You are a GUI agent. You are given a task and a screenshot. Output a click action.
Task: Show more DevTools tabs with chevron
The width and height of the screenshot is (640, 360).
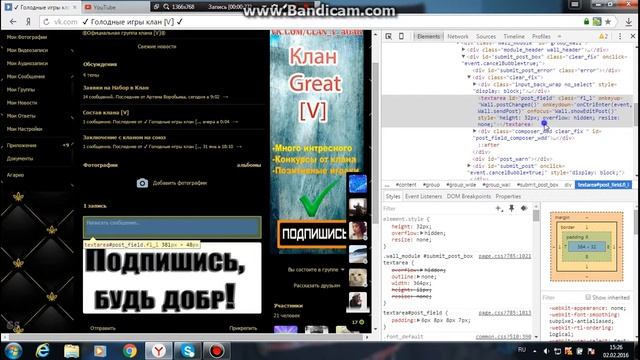[x=559, y=36]
